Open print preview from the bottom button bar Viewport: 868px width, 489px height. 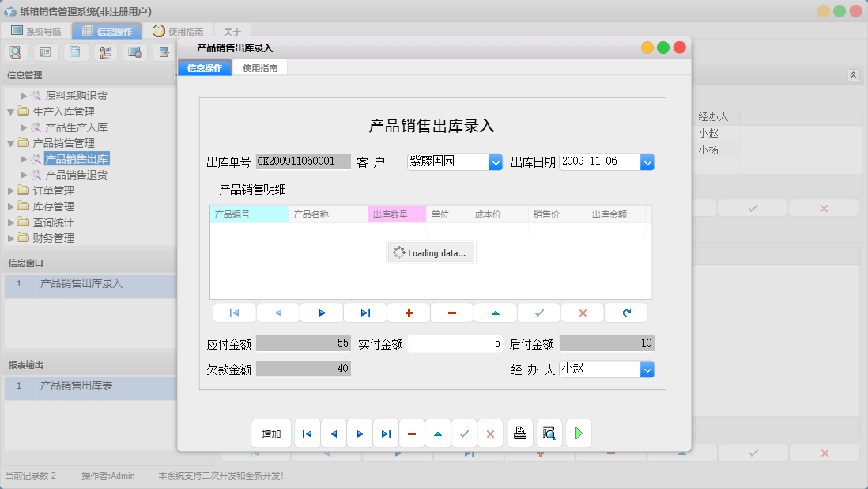[549, 433]
